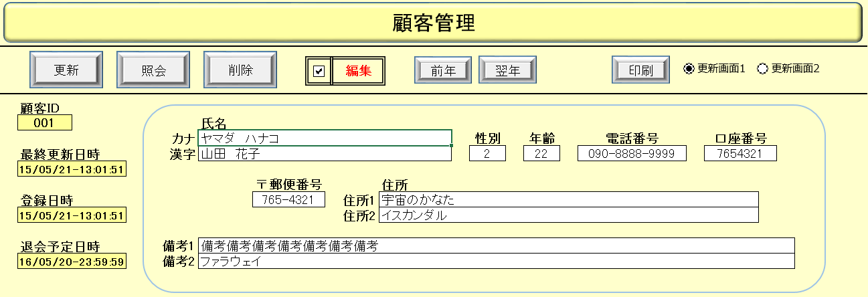Select the 更新画面2 radio button
868x297 pixels.
(x=762, y=68)
